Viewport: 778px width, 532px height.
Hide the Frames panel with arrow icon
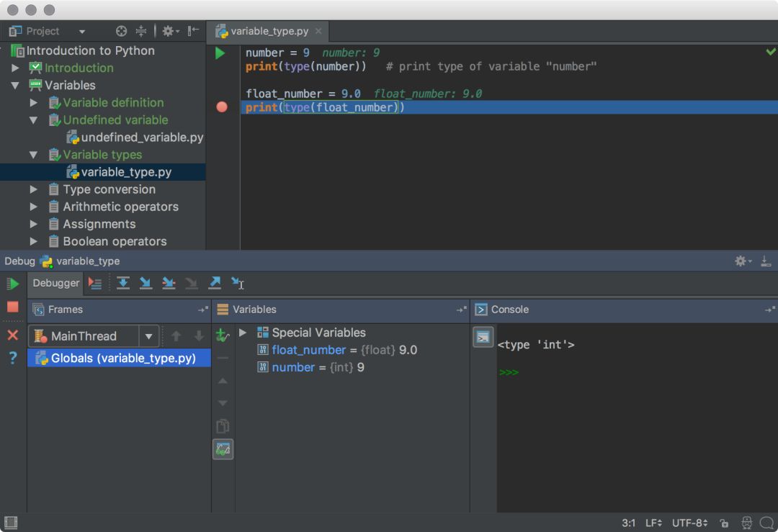coord(203,310)
